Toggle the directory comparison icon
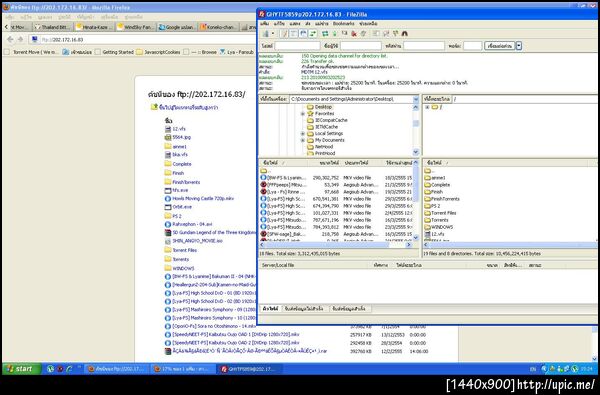This screenshot has height=395, width=600. click(386, 34)
